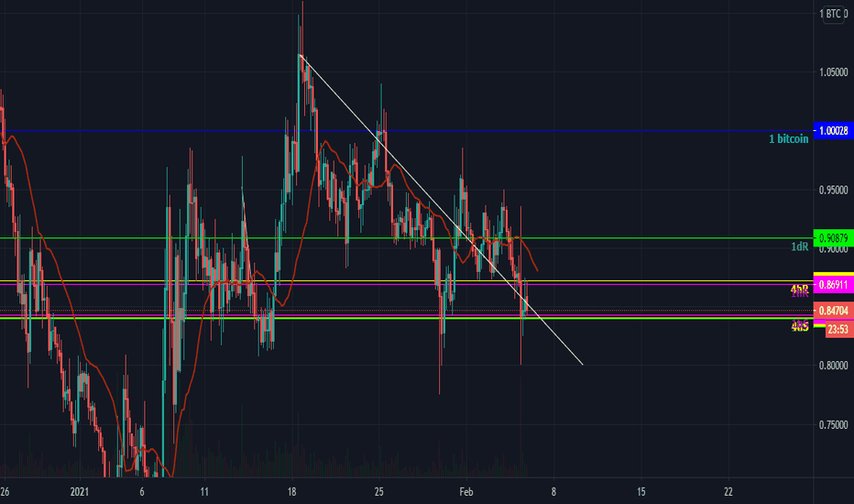This screenshot has height=504, width=854.
Task: Click the '18' date on time axis
Action: tap(292, 492)
